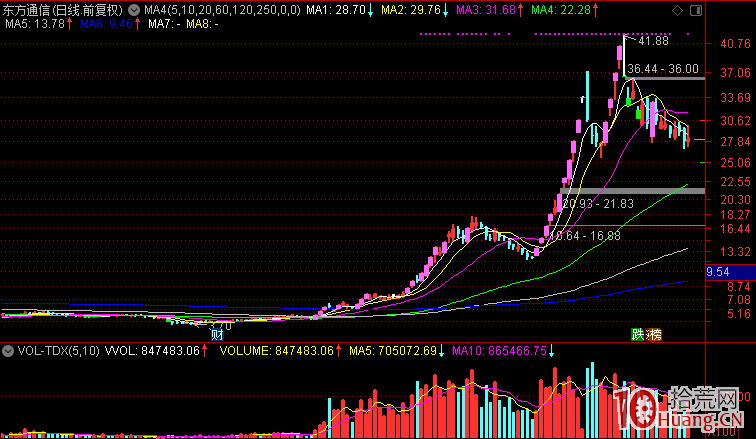Open the 财 financial info marker
The image size is (756, 439).
217,334
